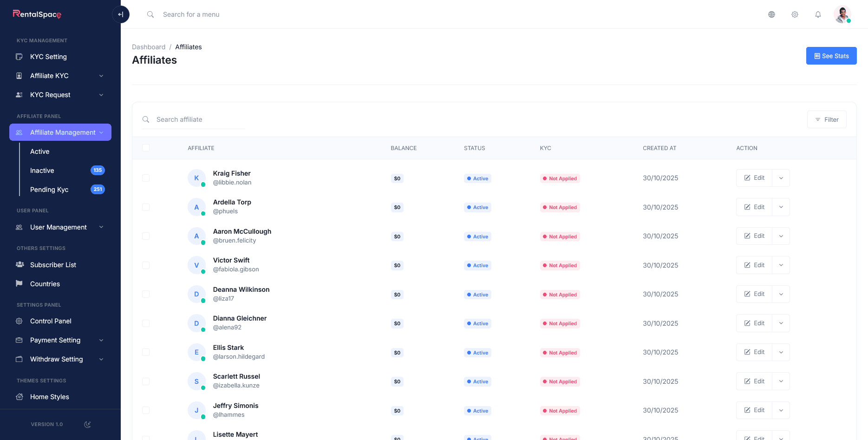868x440 pixels.
Task: Open the settings gear in top bar
Action: 795,14
